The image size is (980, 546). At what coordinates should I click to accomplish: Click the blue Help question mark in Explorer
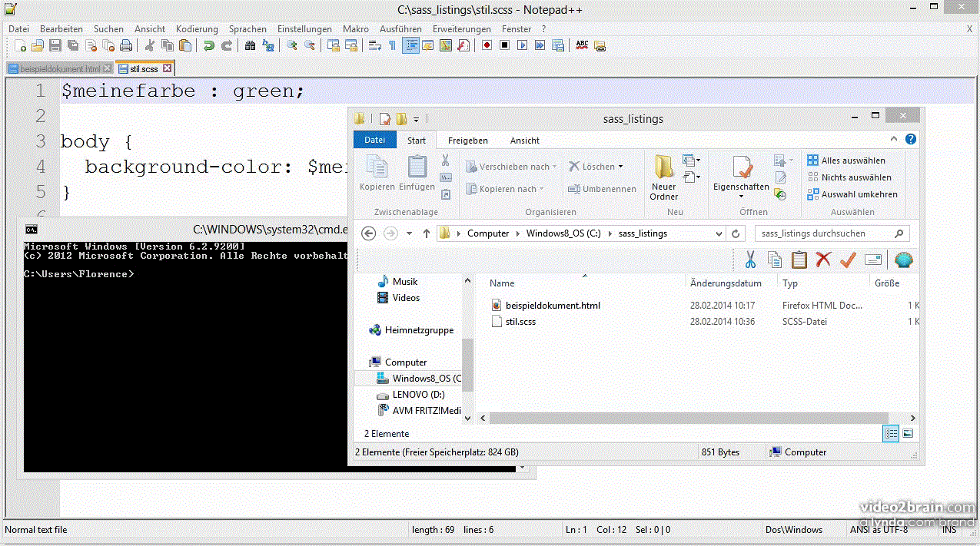coord(910,140)
